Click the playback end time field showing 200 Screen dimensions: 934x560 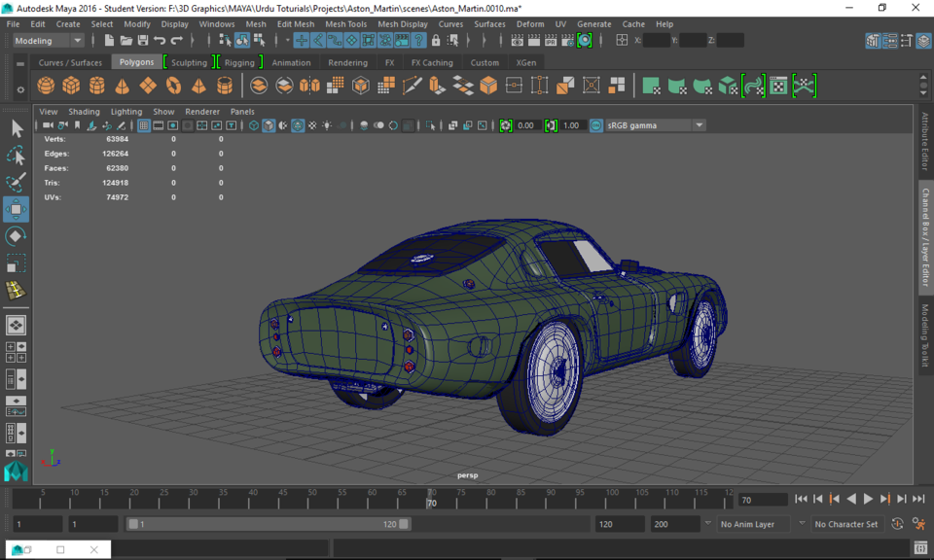point(671,523)
